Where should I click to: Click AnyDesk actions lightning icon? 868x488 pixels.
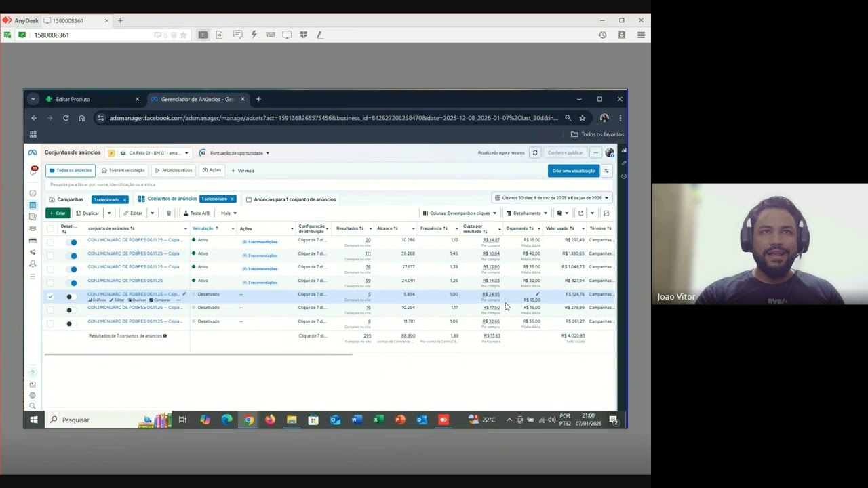coord(254,35)
